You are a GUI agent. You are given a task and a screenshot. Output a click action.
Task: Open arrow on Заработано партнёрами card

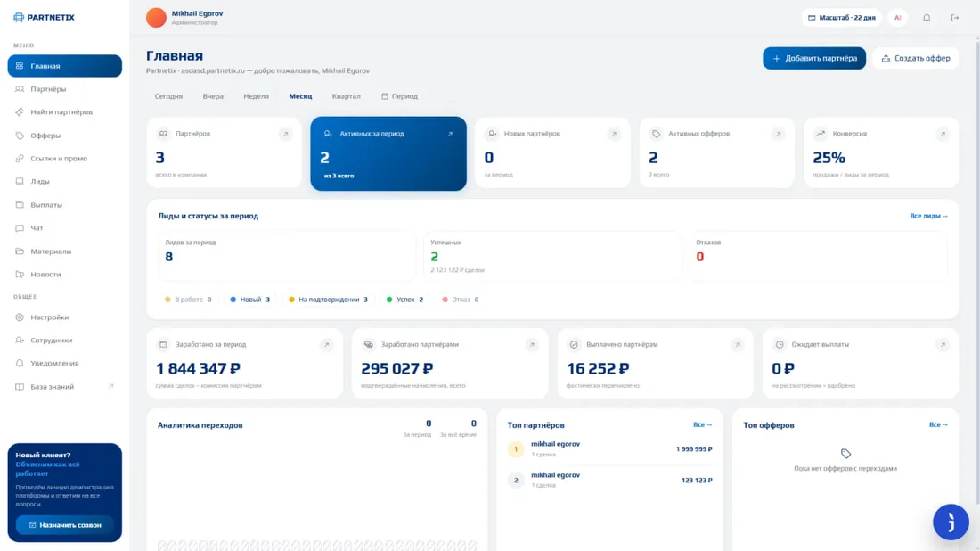pos(532,345)
